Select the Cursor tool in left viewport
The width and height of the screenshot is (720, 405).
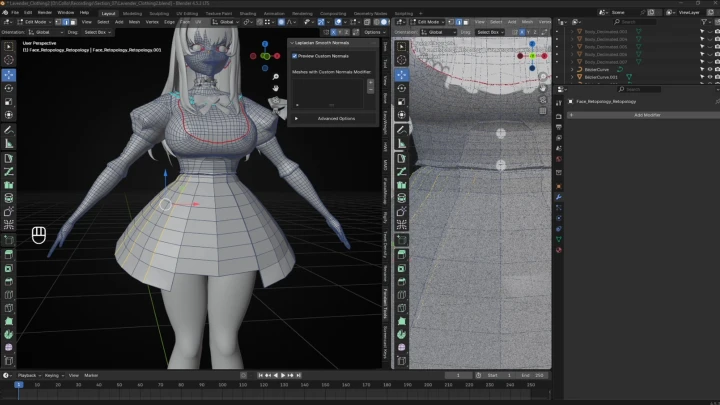point(9,60)
